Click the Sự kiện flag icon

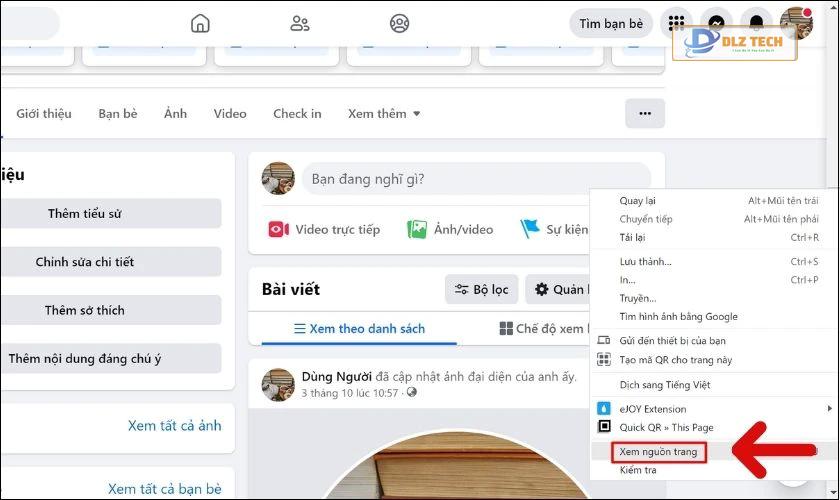click(530, 229)
